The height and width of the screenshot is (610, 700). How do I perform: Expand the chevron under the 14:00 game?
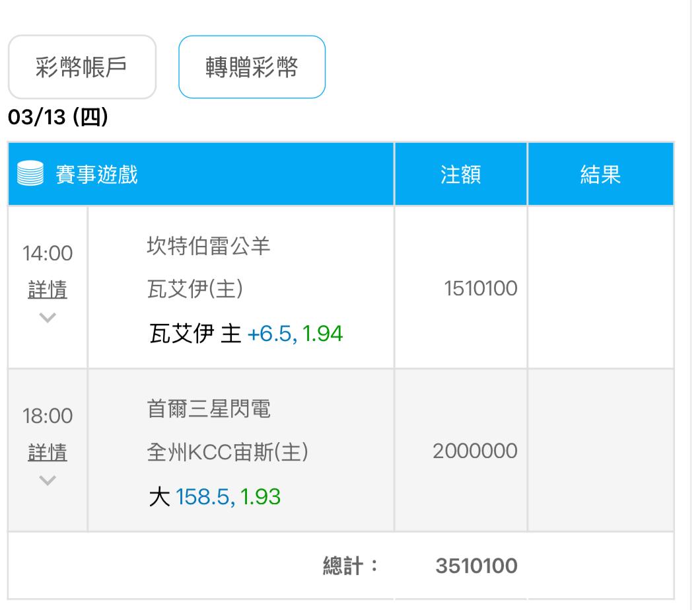(x=48, y=318)
